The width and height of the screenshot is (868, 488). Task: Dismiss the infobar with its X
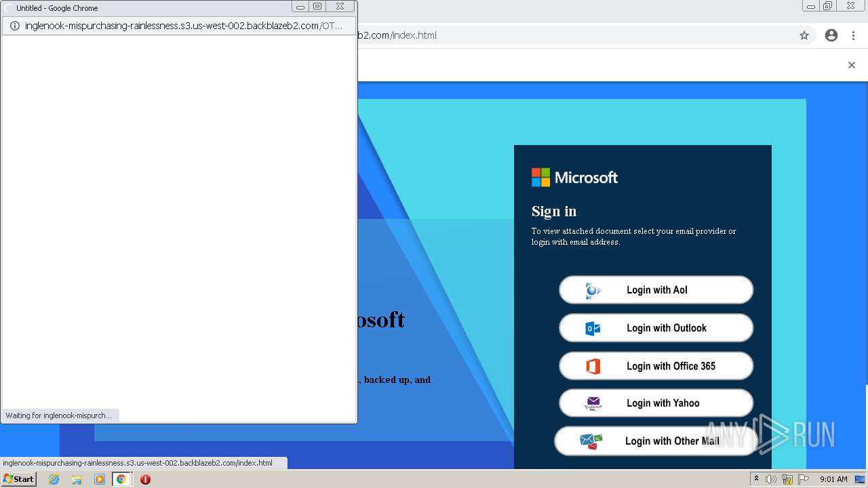pos(852,65)
